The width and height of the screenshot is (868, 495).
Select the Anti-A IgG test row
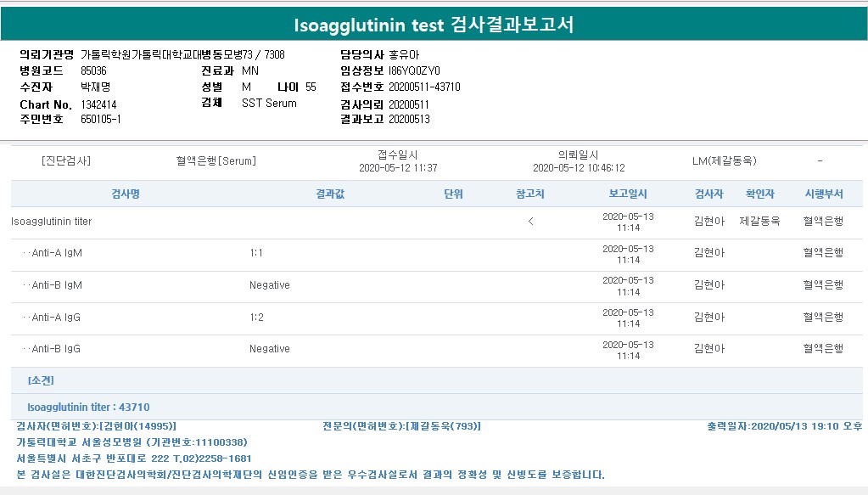pos(57,318)
